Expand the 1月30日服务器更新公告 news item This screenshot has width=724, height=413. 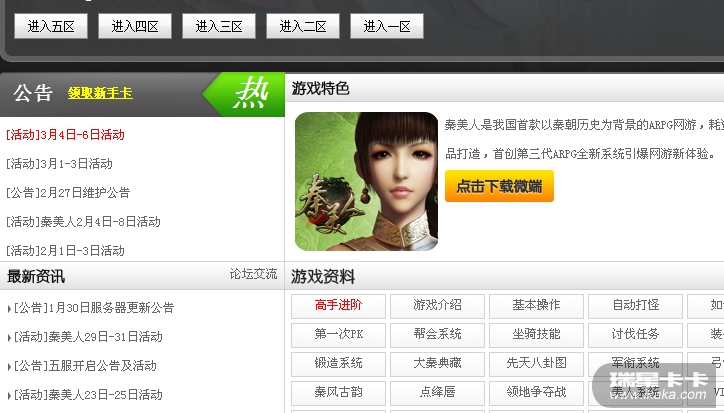coord(91,308)
